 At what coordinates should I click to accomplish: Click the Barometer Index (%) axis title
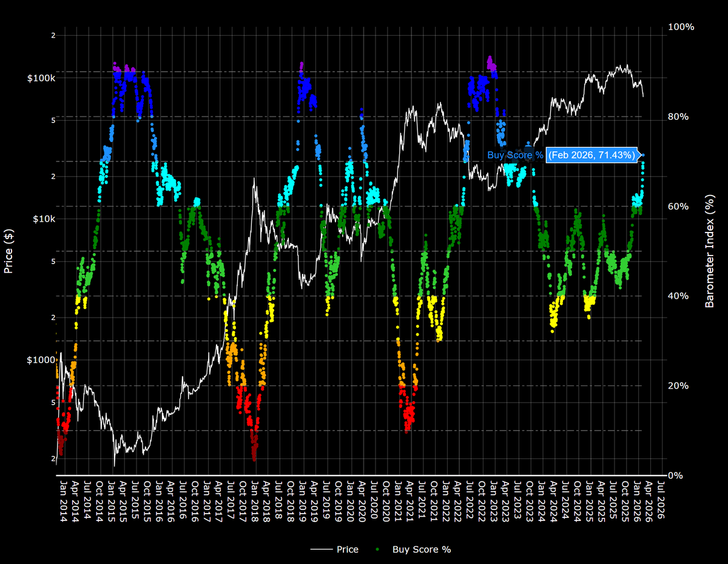click(709, 251)
